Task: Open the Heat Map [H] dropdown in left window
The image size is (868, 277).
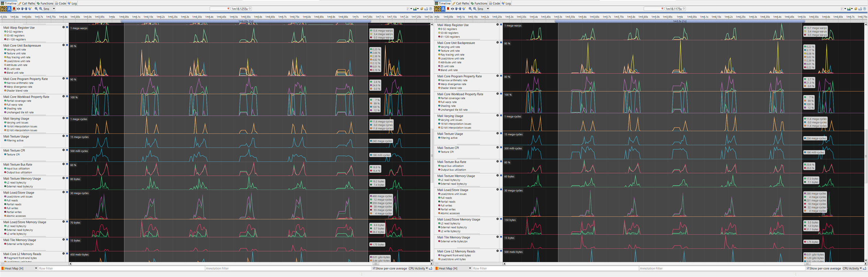Action: [19, 268]
